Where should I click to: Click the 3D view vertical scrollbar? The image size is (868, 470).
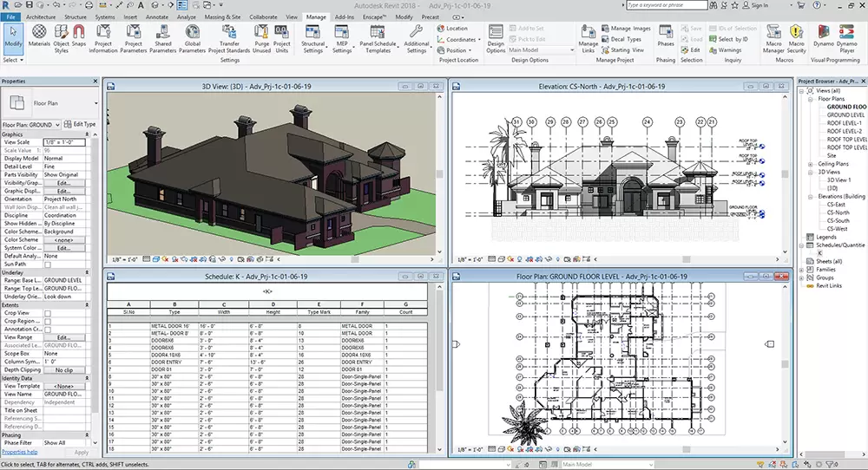pos(440,173)
